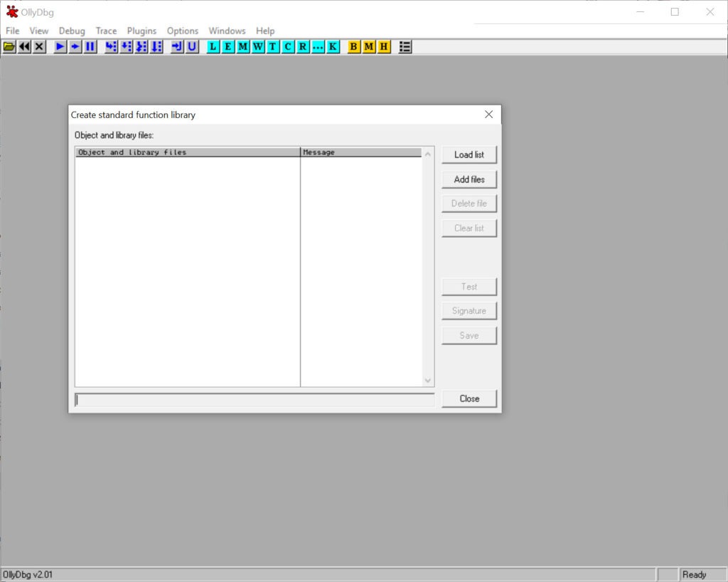Click the Open file folder icon

9,46
